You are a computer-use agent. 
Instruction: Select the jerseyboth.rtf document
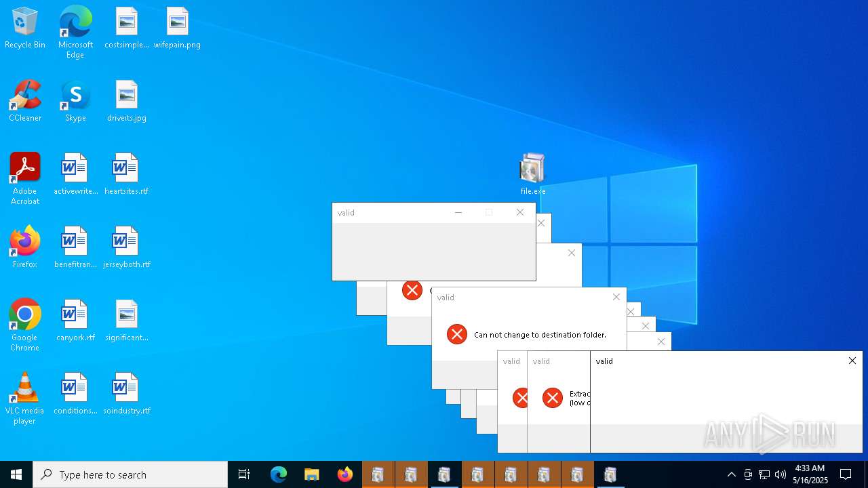click(x=127, y=248)
